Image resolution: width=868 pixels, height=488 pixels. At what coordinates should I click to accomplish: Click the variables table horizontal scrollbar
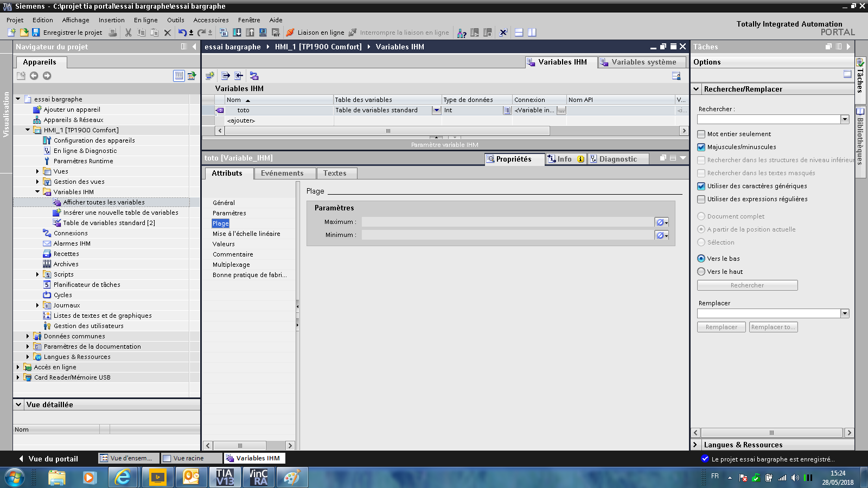pyautogui.click(x=388, y=131)
